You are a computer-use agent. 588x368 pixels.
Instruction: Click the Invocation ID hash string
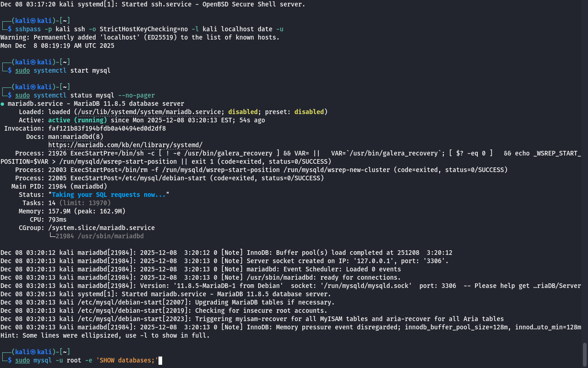click(x=107, y=128)
